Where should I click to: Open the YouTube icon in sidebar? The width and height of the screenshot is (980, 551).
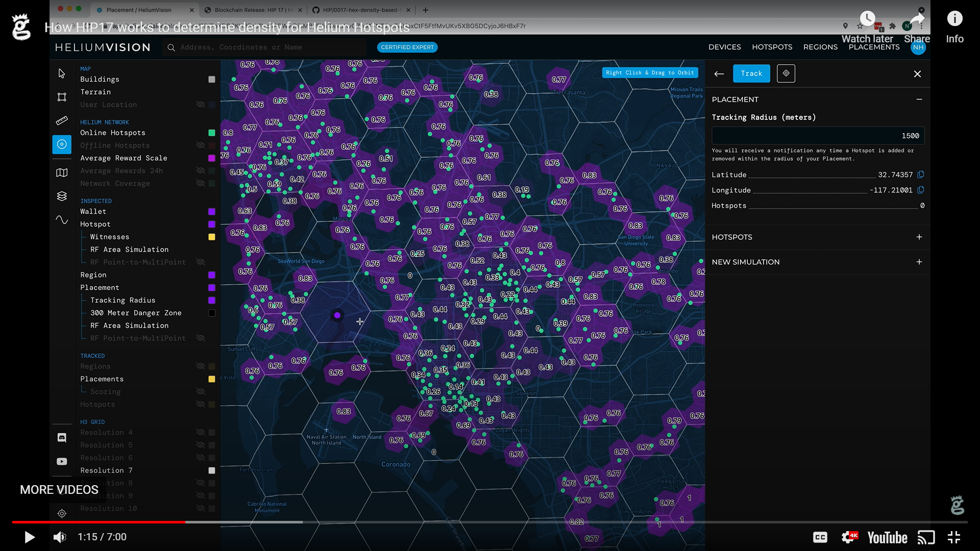click(62, 462)
